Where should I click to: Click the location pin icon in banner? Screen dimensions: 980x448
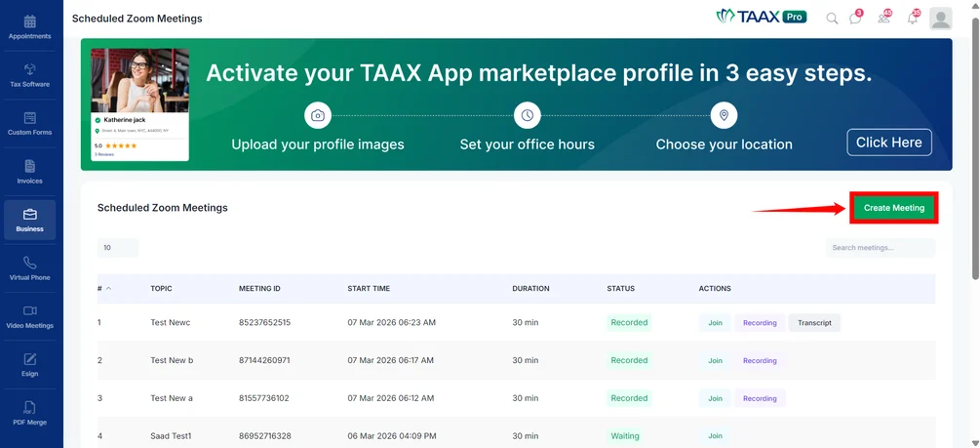pos(724,116)
